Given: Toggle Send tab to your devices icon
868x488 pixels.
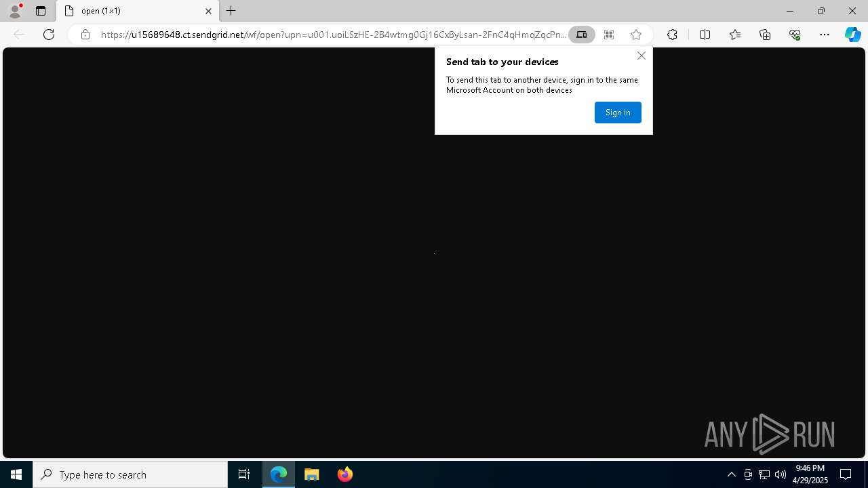Looking at the screenshot, I should click(582, 35).
